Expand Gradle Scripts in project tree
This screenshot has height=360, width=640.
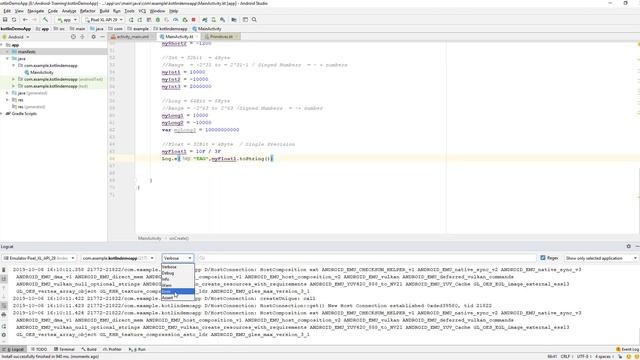point(2,113)
